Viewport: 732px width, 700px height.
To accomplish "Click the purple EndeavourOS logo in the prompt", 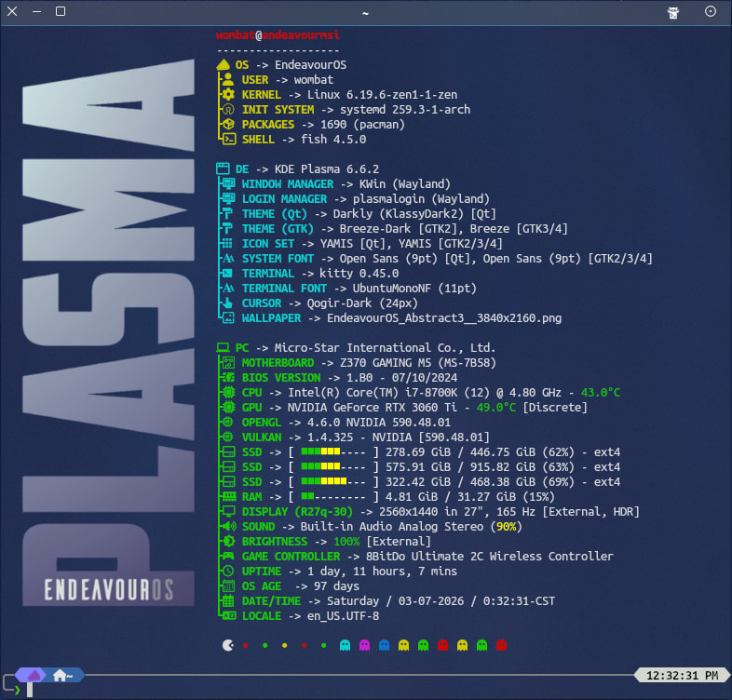I will pos(33,675).
